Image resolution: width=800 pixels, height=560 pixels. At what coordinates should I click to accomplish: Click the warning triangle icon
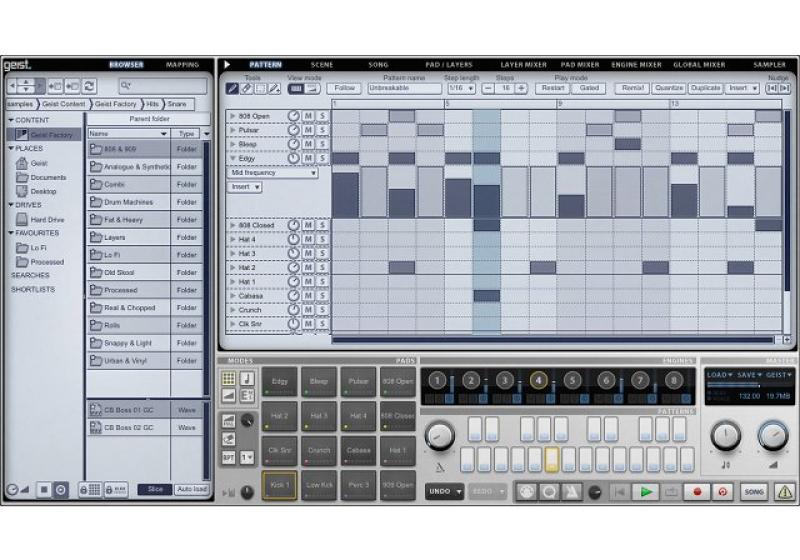coord(785,492)
